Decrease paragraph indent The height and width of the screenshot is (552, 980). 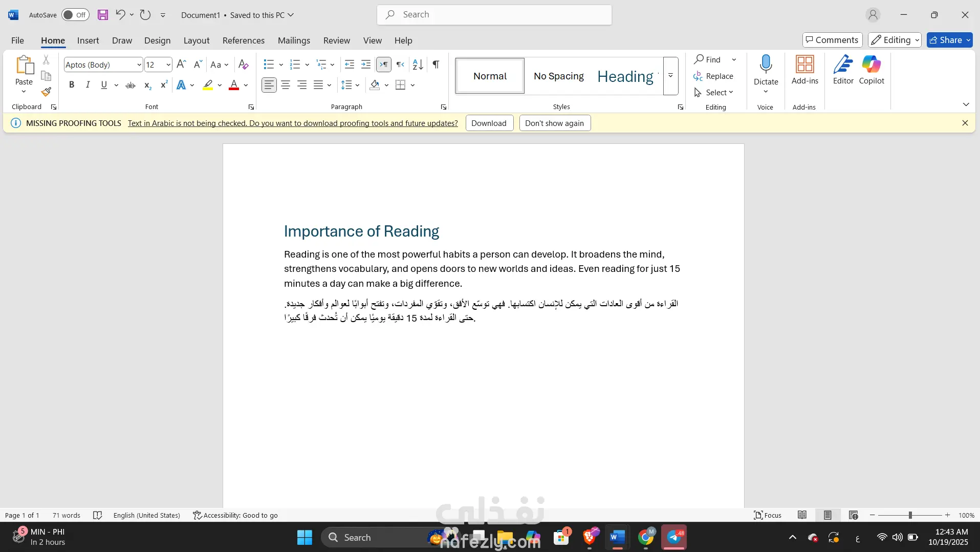350,64
